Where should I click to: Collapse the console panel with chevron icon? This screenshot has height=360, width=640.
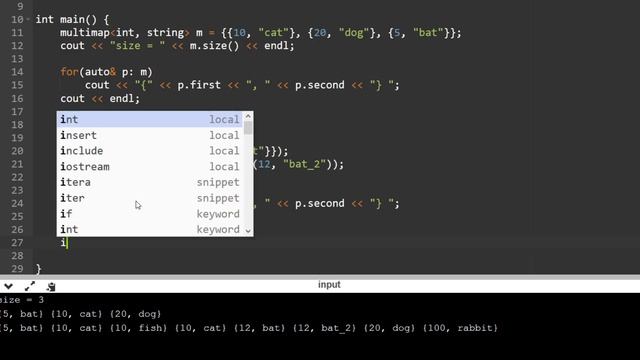click(x=9, y=286)
